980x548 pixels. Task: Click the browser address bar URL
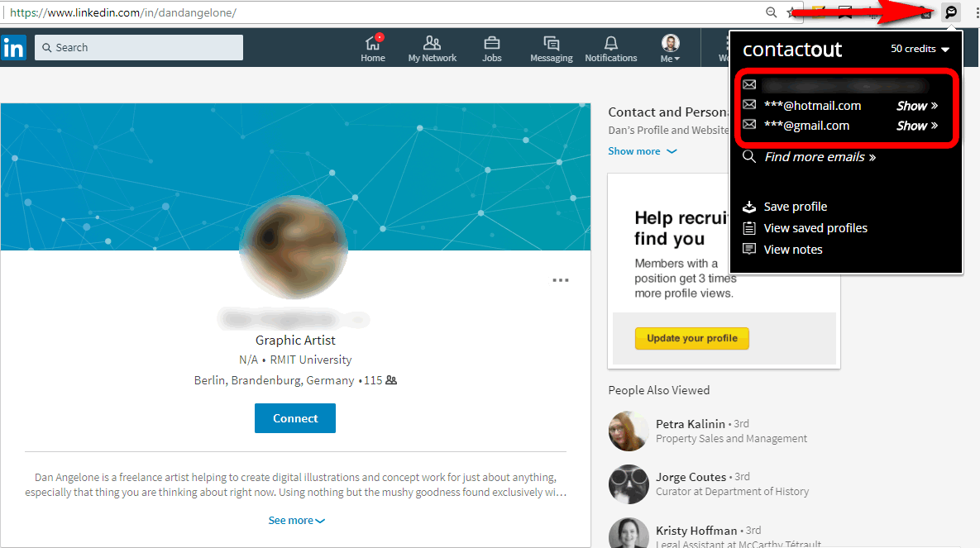pyautogui.click(x=123, y=12)
